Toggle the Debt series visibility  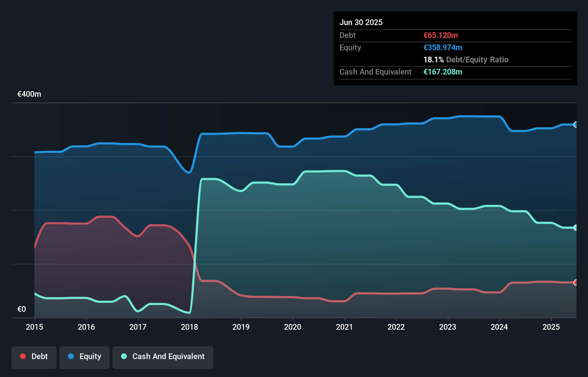34,357
